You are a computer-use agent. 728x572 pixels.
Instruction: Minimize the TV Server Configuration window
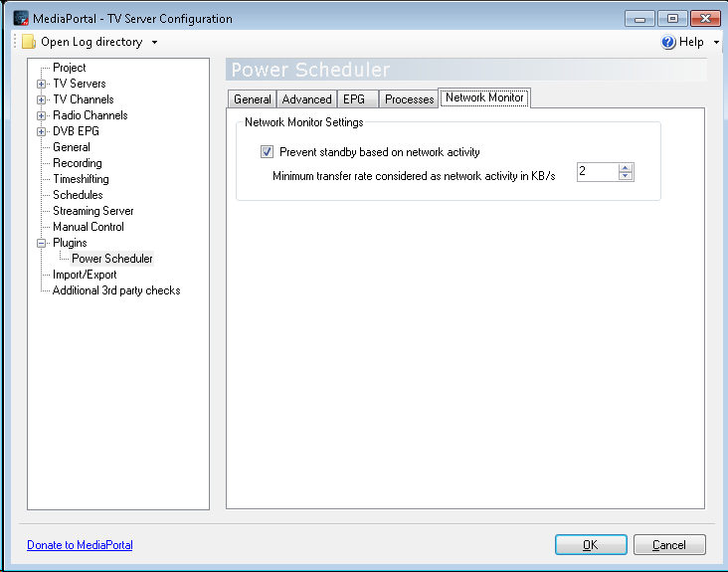point(639,19)
